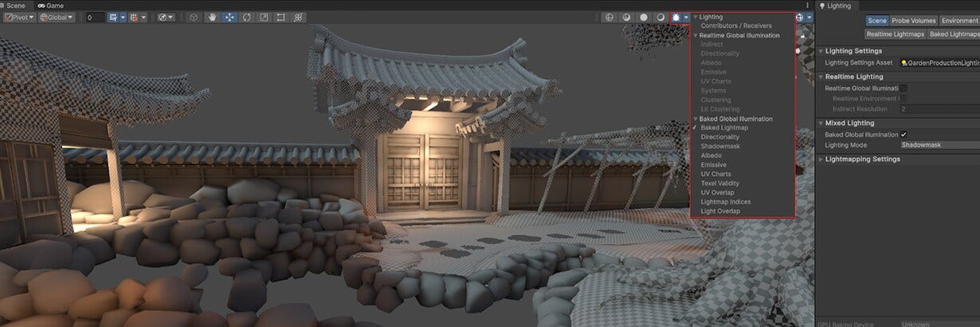Click the Lighting Settings Asset file icon
The width and height of the screenshot is (980, 327).
[x=904, y=62]
